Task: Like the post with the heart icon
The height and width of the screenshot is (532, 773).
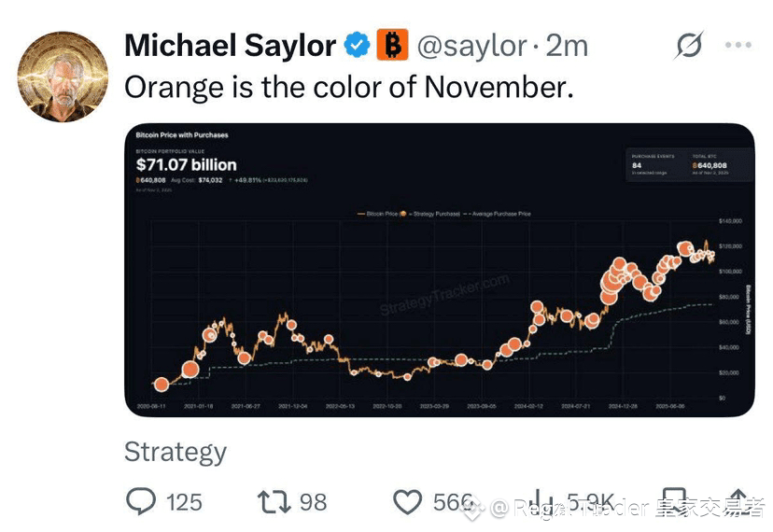Action: coord(407,502)
